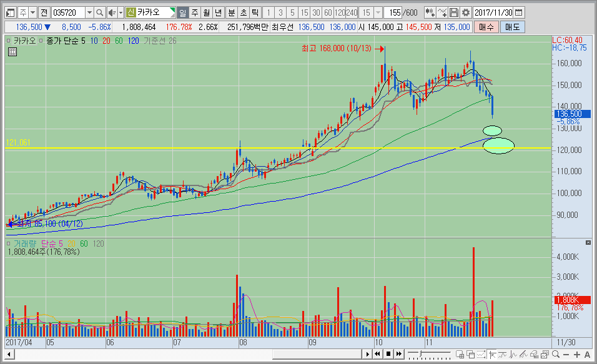The height and width of the screenshot is (364, 597).
Task: Click the speaker sound alert icon
Action: 112,12
